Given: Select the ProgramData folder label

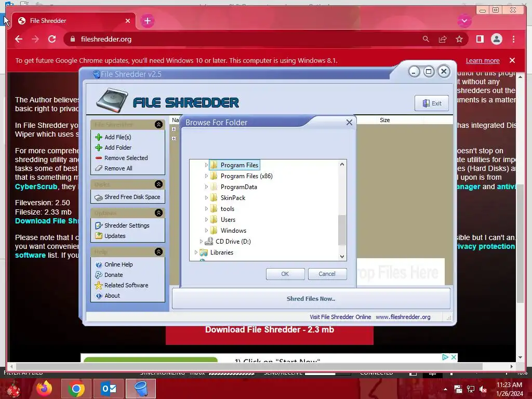Looking at the screenshot, I should (x=239, y=187).
